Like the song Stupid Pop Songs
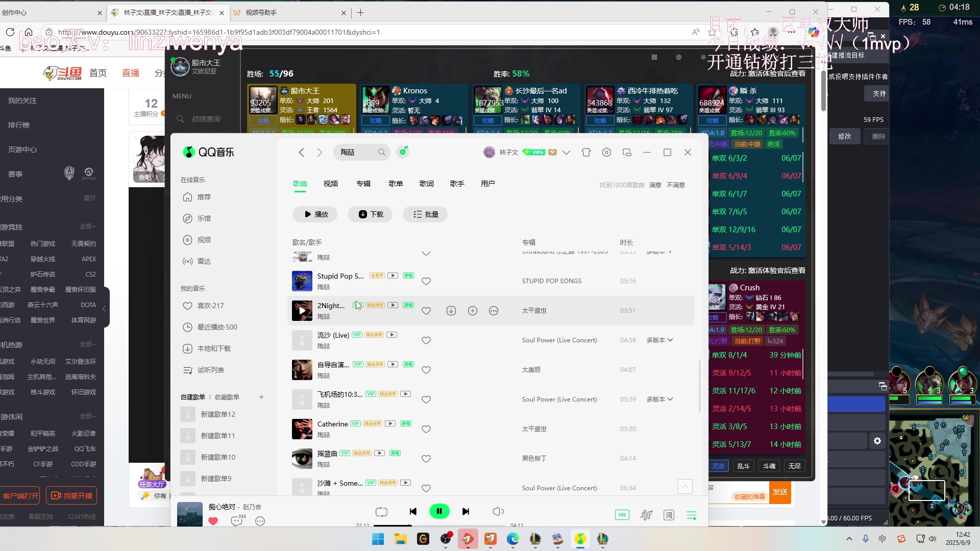The width and height of the screenshot is (980, 551). [x=426, y=281]
